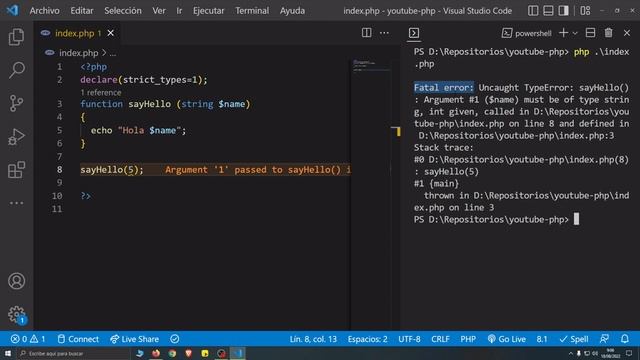
Task: Open the Accounts icon in activity bar
Action: (16, 281)
